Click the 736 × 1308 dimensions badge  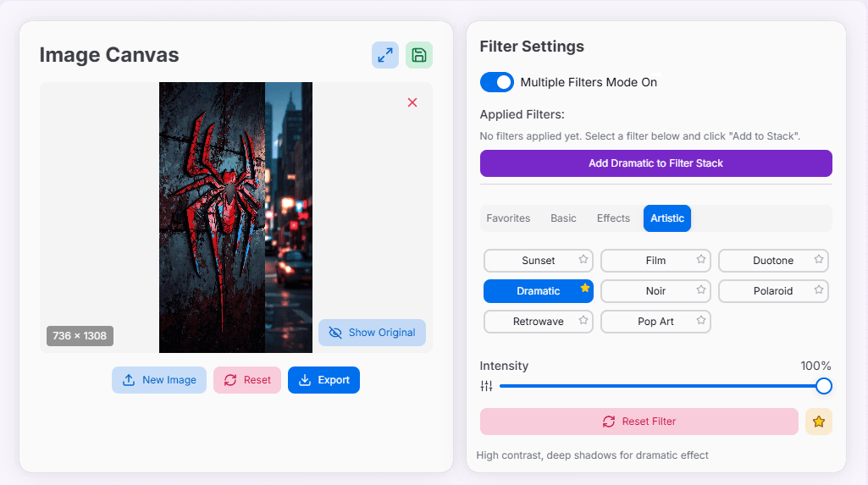(x=80, y=336)
